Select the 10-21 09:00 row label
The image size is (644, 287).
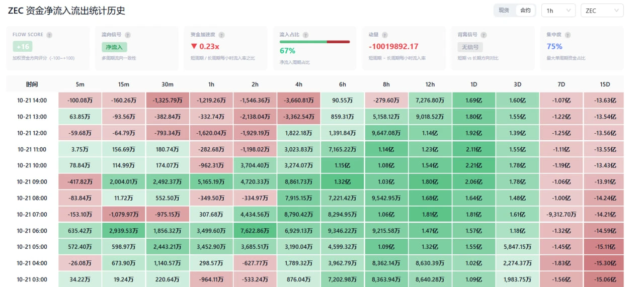pyautogui.click(x=32, y=182)
